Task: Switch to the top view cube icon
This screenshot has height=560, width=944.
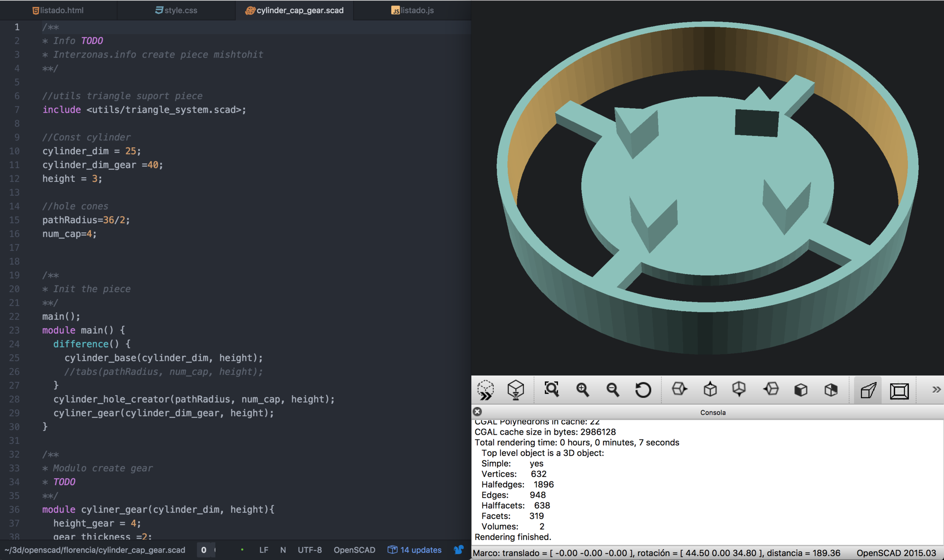Action: click(x=710, y=389)
